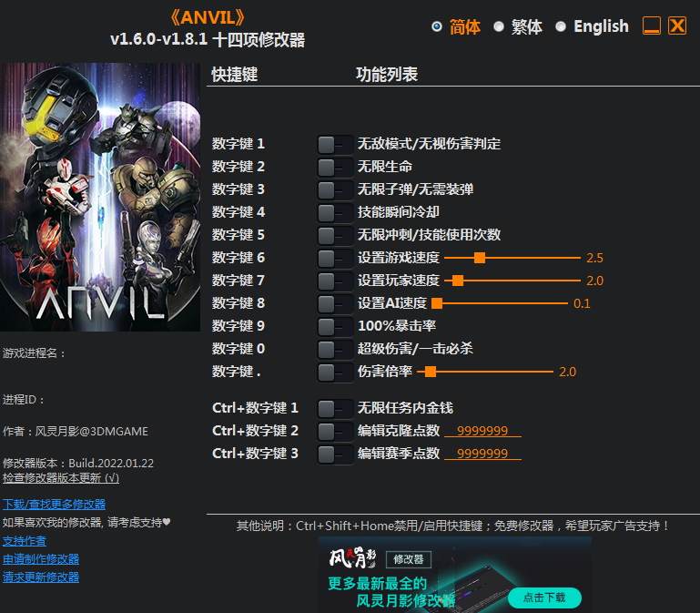Screen dimensions: 700x613
Task: Enable the 100%暴击率 toggle
Action: tap(335, 327)
